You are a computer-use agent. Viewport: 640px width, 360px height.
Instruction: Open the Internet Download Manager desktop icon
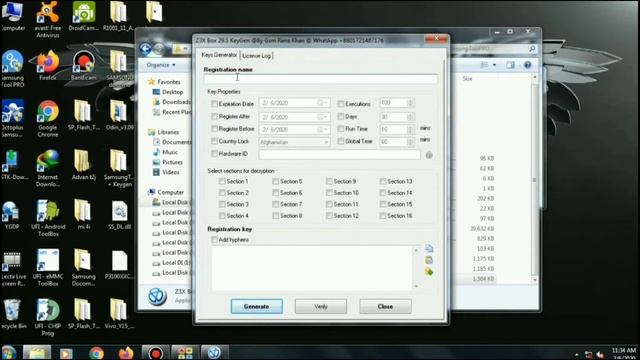48,169
